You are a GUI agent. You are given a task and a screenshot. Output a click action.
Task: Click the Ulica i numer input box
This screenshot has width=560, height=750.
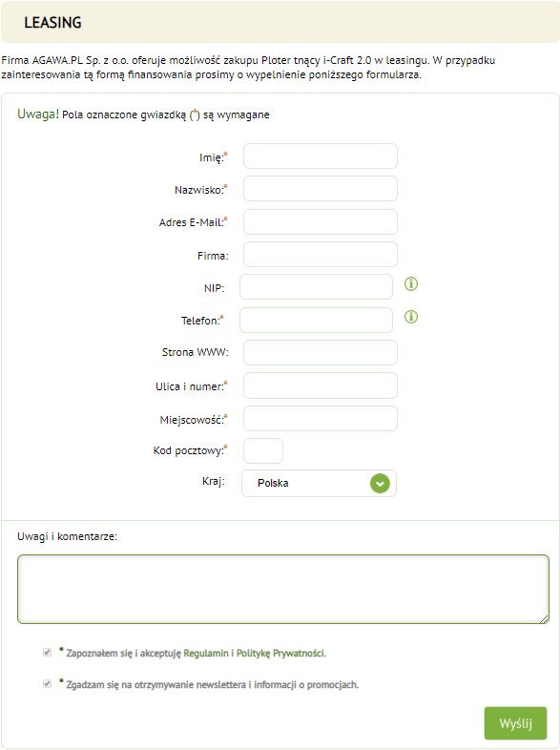[x=321, y=385]
